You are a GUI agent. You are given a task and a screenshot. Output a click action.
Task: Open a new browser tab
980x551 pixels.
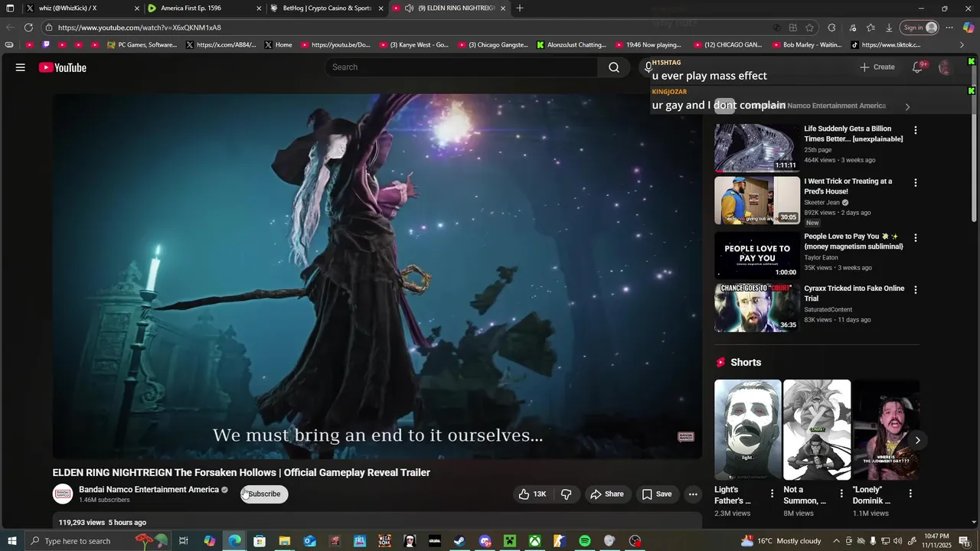coord(520,8)
